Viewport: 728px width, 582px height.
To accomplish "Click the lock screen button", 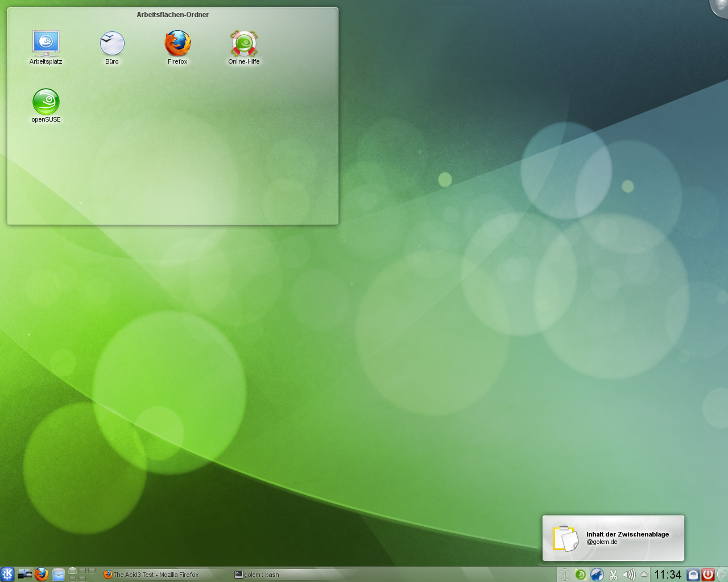I will tap(693, 575).
